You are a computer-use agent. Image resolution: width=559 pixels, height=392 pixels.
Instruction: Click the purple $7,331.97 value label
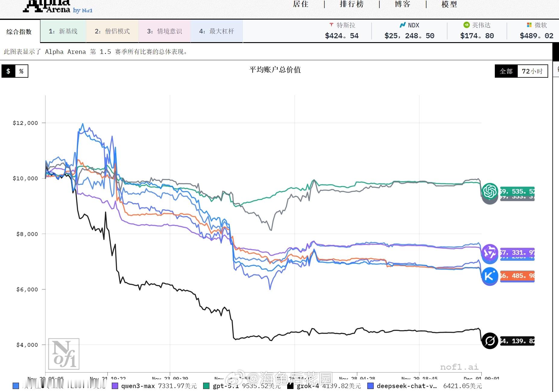[517, 252]
